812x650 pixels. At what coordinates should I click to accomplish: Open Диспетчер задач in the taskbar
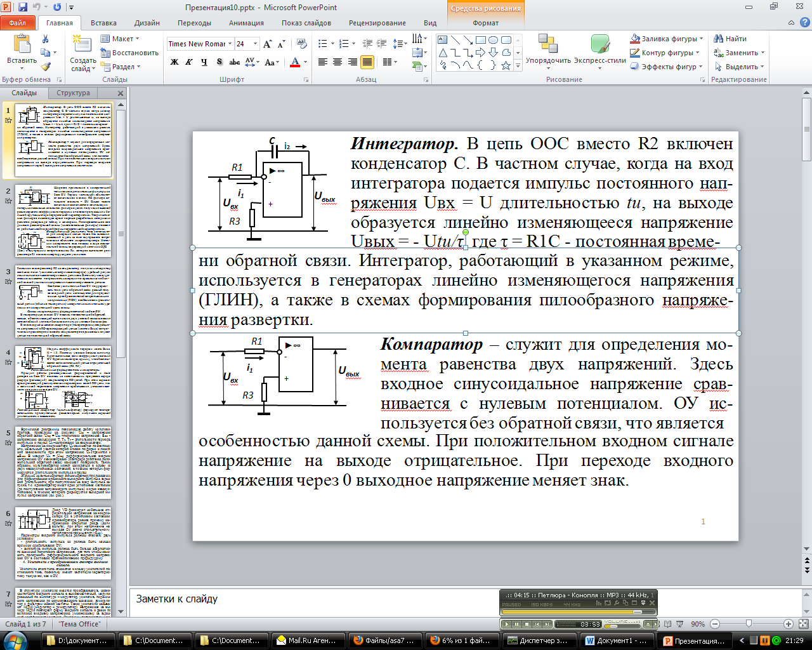[x=539, y=640]
